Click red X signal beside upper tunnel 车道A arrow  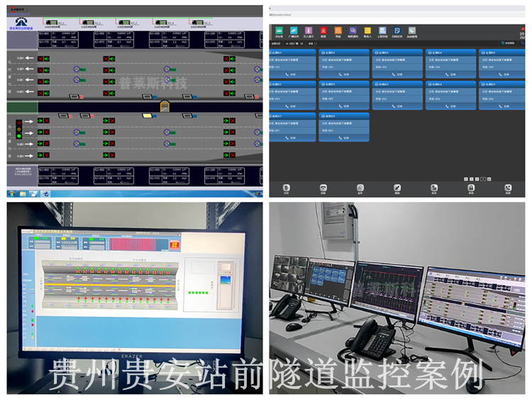40,59
